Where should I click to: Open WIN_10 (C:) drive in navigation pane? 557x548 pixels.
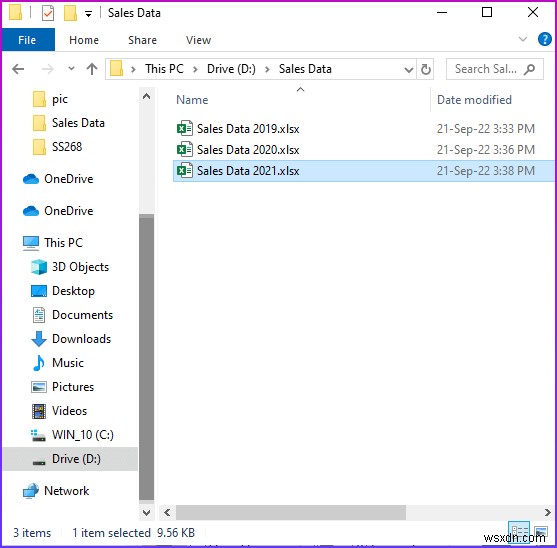[83, 435]
